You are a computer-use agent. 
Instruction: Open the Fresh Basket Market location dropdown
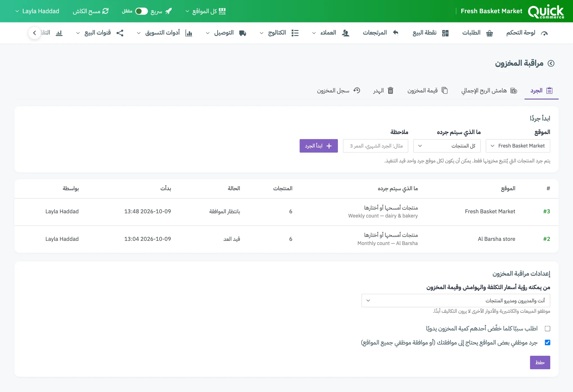tap(518, 146)
